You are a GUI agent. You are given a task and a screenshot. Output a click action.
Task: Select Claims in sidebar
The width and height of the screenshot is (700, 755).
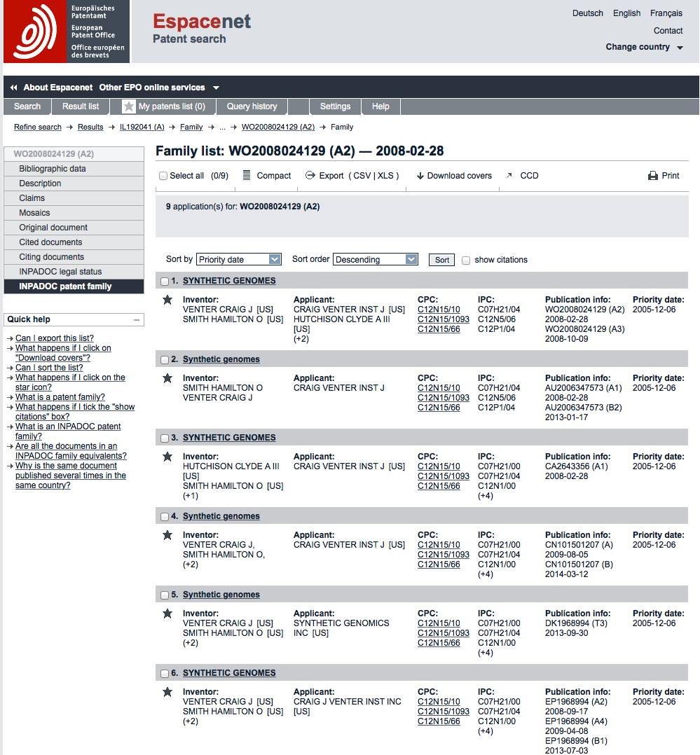(74, 198)
